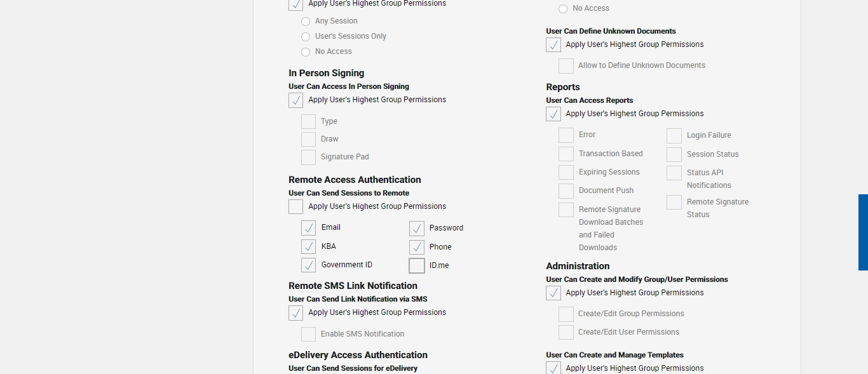The width and height of the screenshot is (868, 374).
Task: Select No Access below User's Sessions Only
Action: pos(306,52)
